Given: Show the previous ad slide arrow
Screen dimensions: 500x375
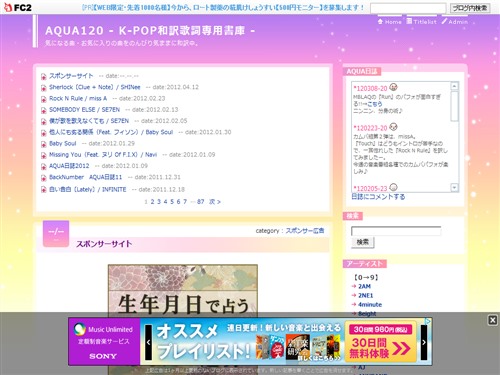Looking at the screenshot, I should click(148, 342).
